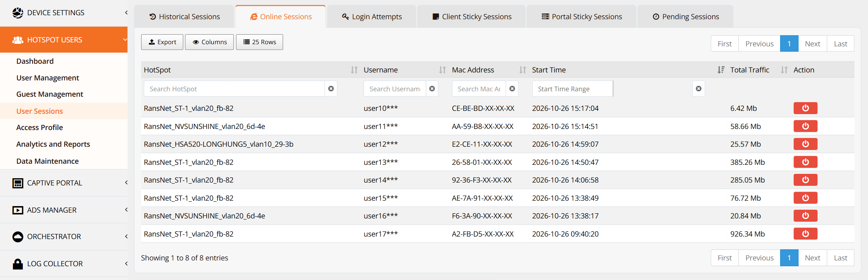Screen dimensions: 868x280
Task: Open the Columns visibility selector
Action: (x=209, y=42)
